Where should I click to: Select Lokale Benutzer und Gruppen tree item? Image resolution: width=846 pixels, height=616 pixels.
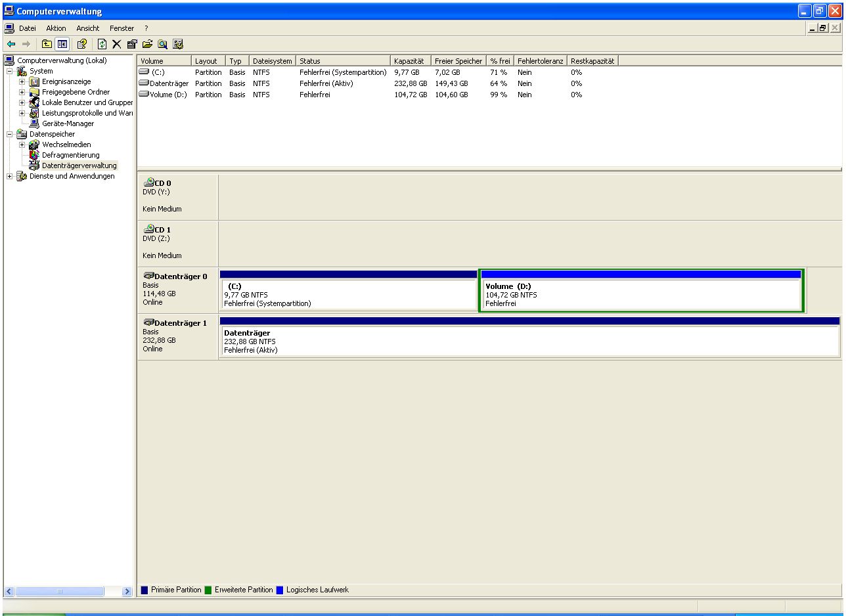click(x=87, y=102)
